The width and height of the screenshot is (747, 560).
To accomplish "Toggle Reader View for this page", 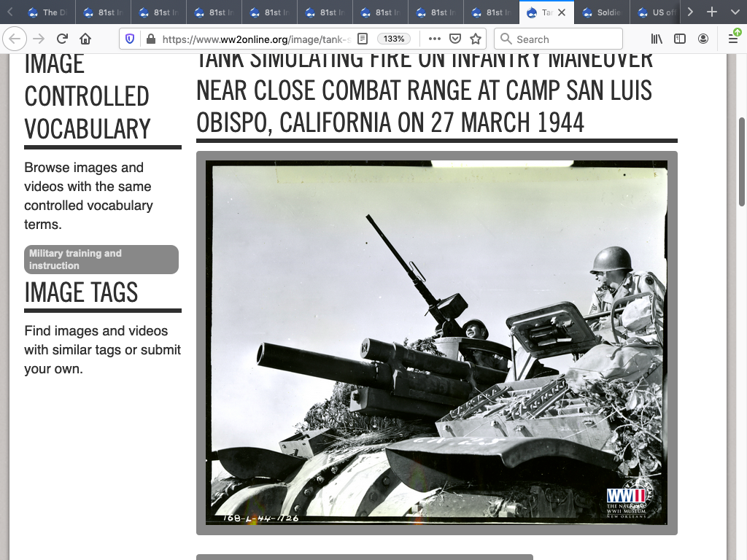I will click(x=363, y=39).
